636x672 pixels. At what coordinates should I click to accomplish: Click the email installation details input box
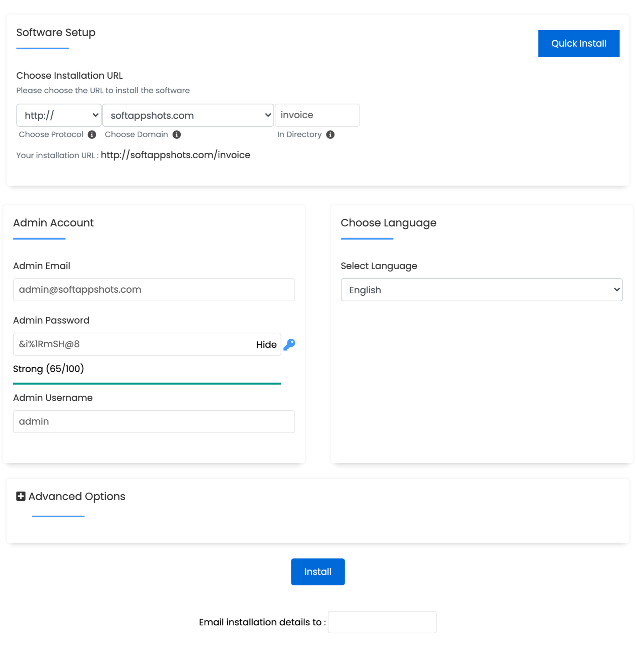click(x=382, y=622)
